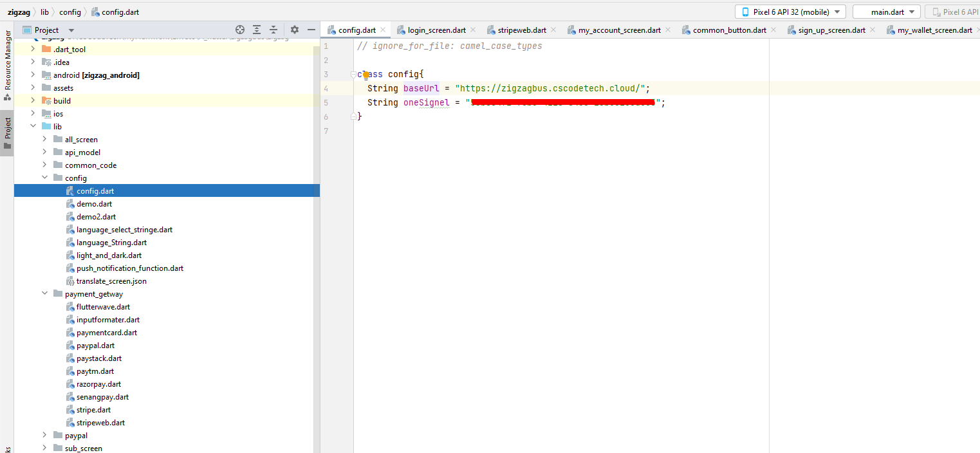Click the Expand All icon in Project panel

pyautogui.click(x=257, y=30)
